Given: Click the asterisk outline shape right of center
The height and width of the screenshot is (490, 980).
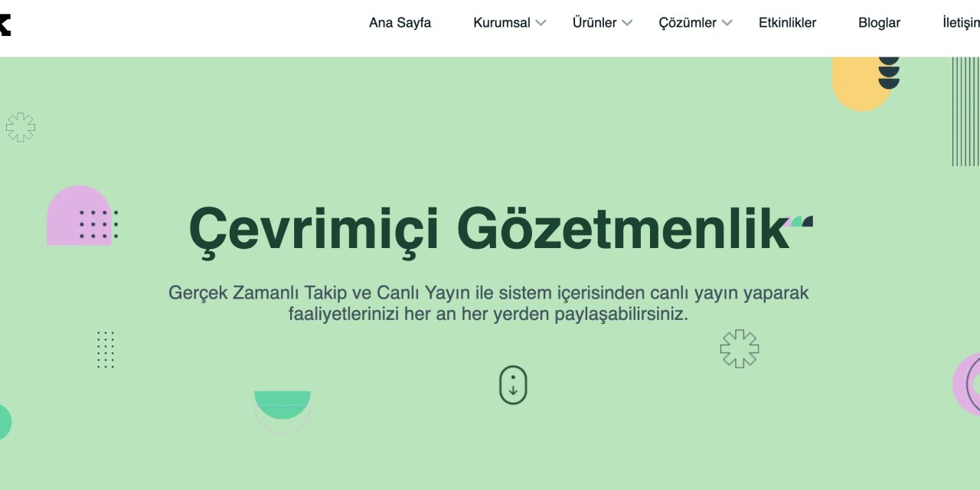Looking at the screenshot, I should coord(739,348).
